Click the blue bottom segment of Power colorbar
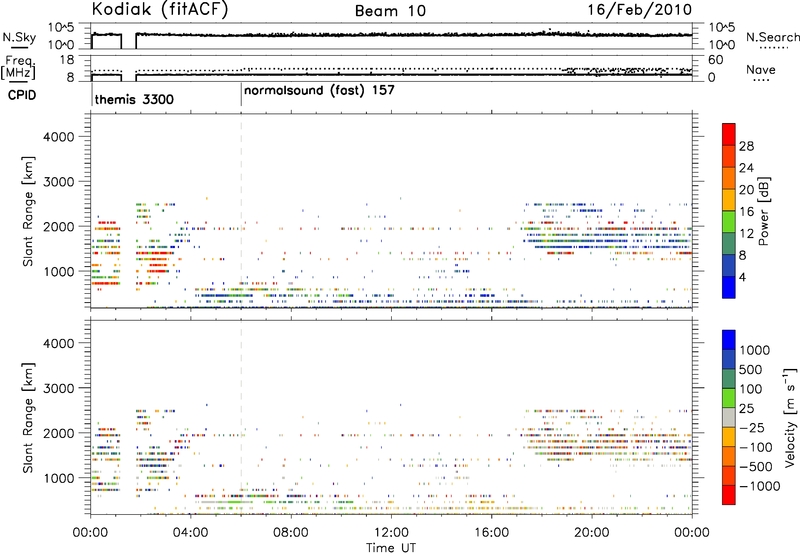 (729, 287)
